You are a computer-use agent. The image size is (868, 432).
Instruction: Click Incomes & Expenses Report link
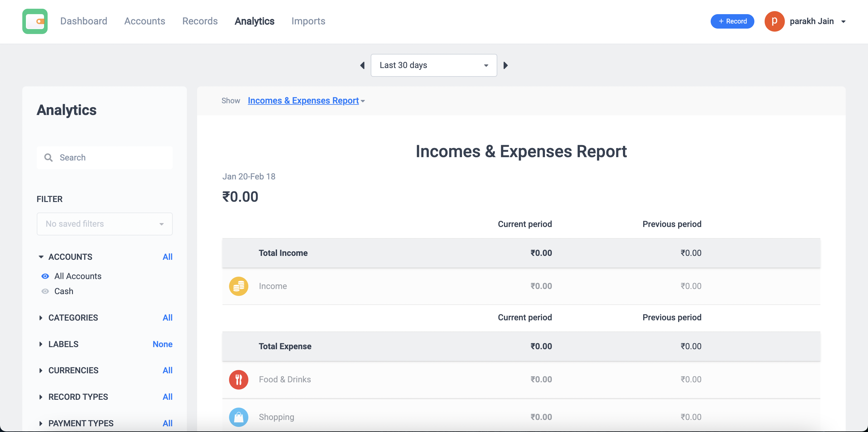coord(303,101)
